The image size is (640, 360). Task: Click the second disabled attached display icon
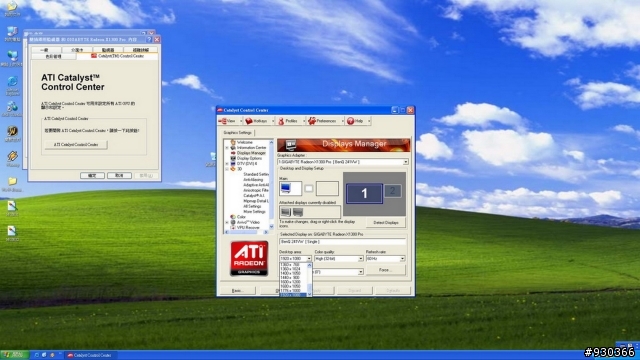click(x=298, y=212)
